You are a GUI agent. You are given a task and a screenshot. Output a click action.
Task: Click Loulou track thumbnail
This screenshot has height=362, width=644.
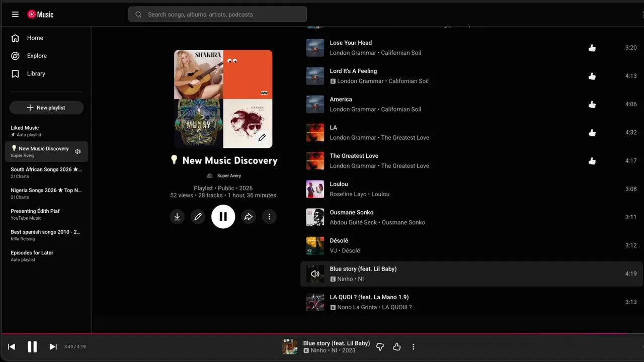[315, 189]
